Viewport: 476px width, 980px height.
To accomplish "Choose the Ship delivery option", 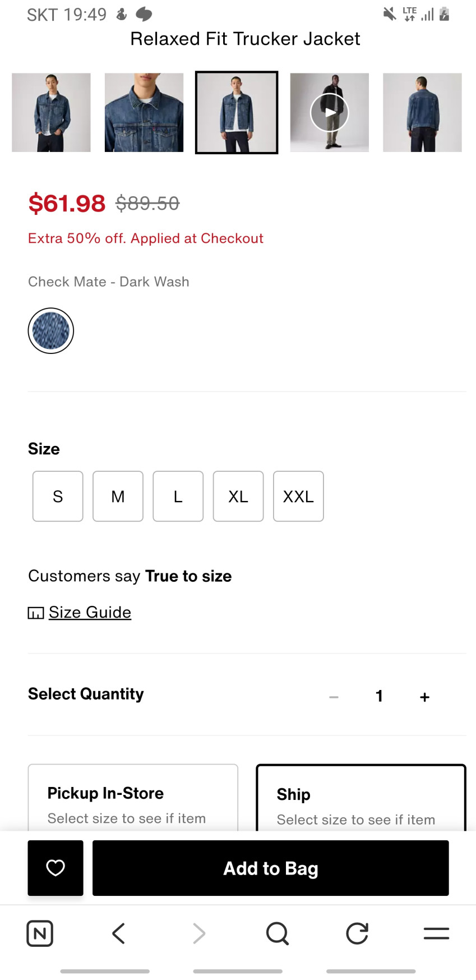I will [x=361, y=799].
